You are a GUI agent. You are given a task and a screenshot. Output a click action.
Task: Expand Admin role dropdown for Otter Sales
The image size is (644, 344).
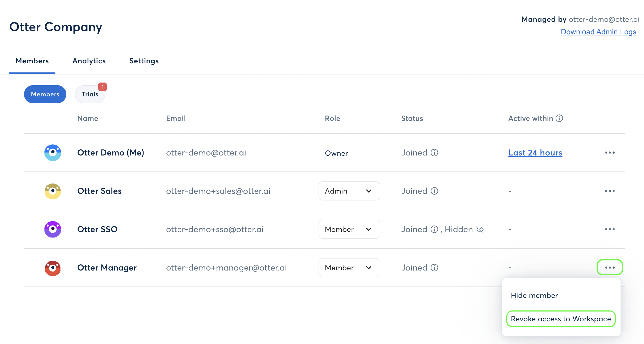point(349,191)
